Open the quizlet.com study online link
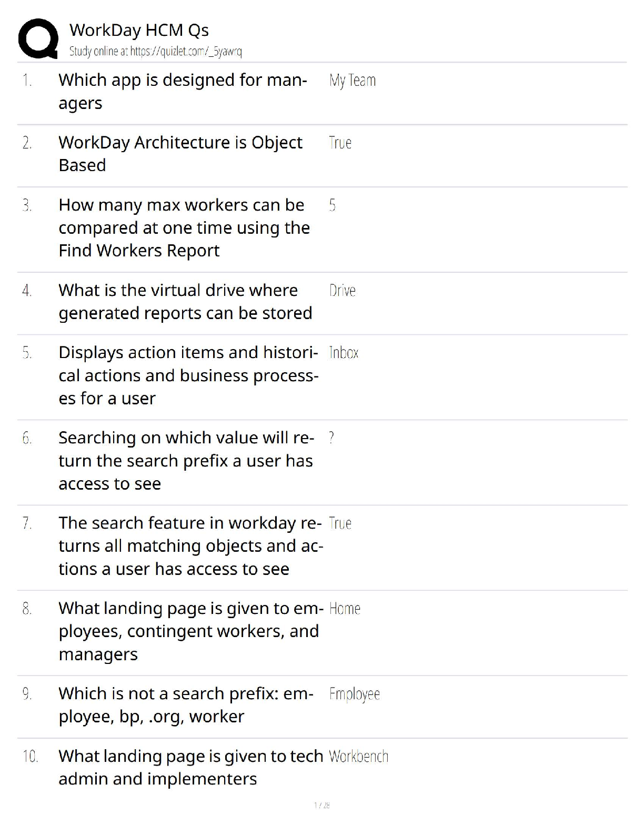644x834 pixels. click(x=155, y=52)
